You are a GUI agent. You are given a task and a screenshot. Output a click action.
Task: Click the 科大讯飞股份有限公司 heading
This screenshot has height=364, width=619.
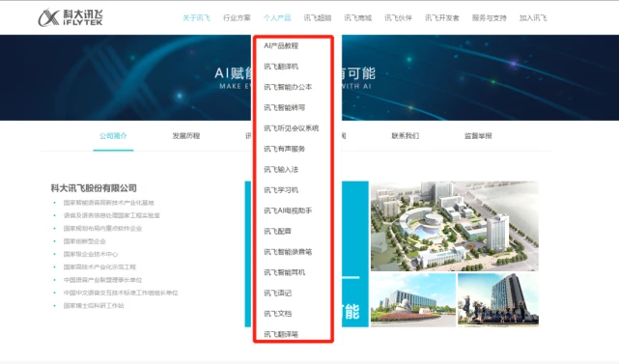[x=94, y=188]
